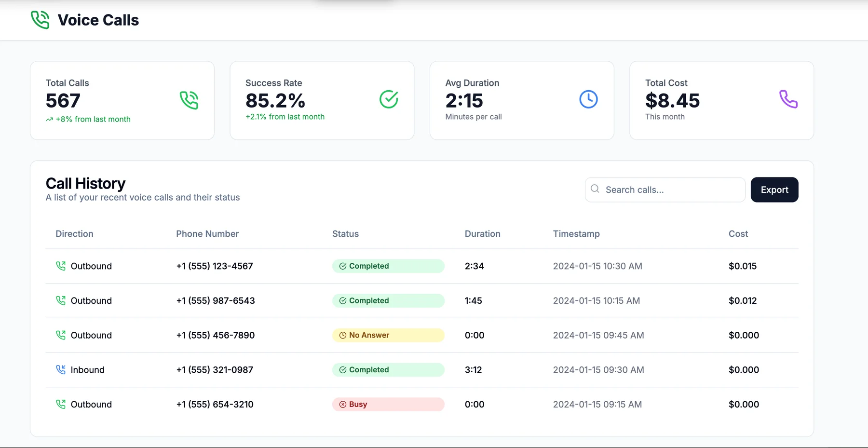Click outbound call icon for 987-6543 row

(61, 300)
